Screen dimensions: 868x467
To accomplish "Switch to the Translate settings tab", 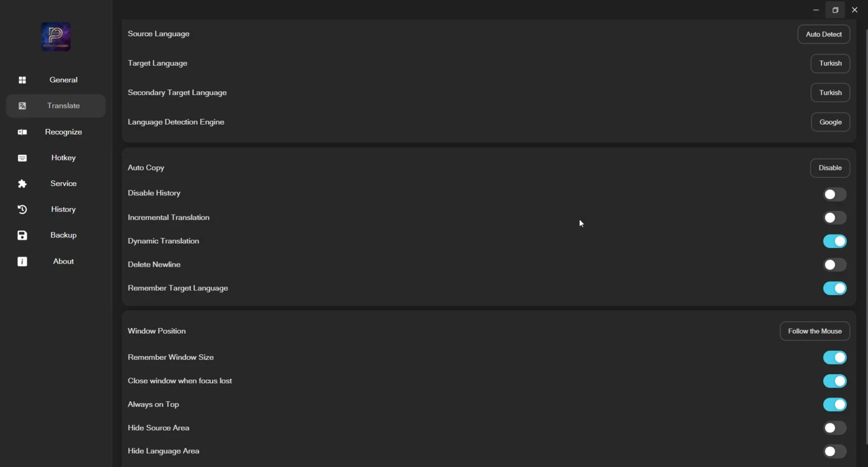I will click(x=56, y=106).
